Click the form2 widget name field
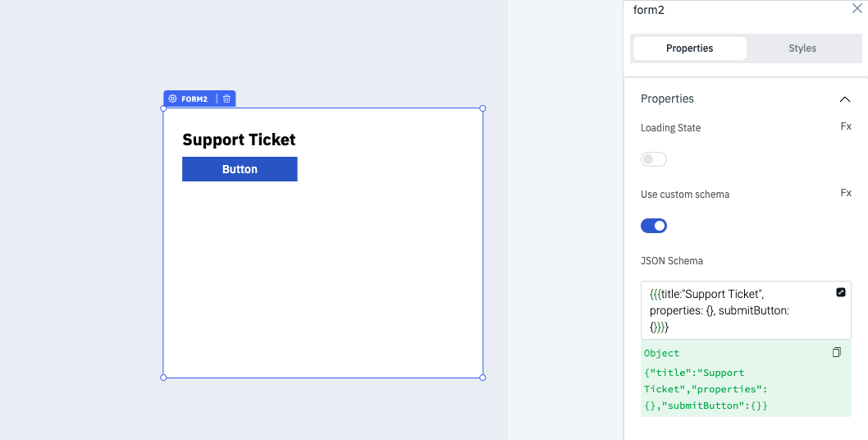 click(697, 10)
